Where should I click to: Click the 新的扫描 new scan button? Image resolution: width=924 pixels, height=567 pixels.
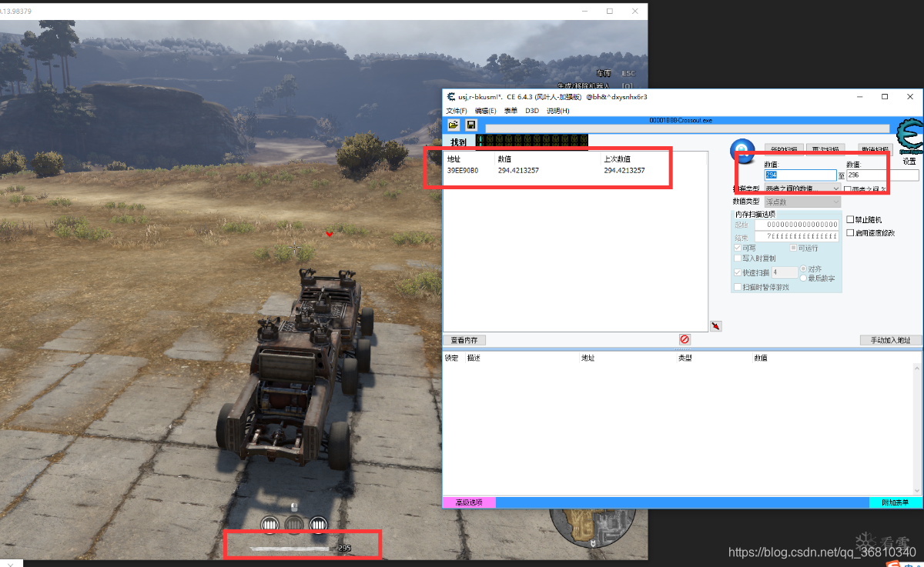(785, 149)
